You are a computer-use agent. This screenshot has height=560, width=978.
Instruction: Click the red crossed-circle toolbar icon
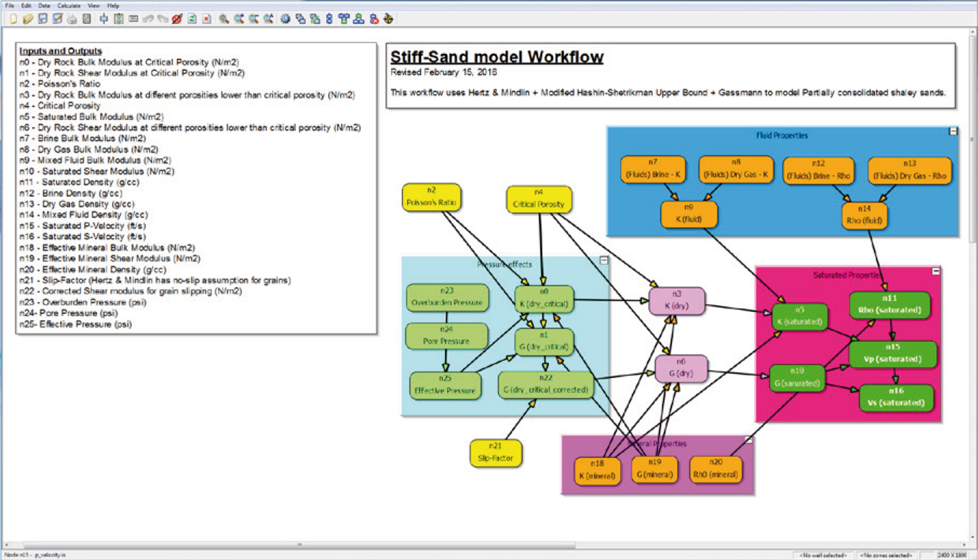coord(177,19)
